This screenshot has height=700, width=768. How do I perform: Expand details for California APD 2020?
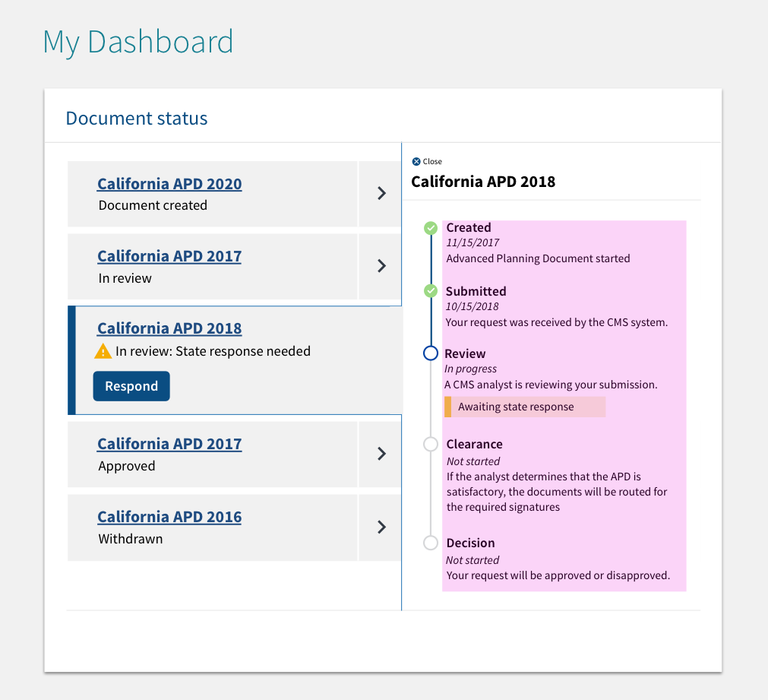[x=380, y=193]
